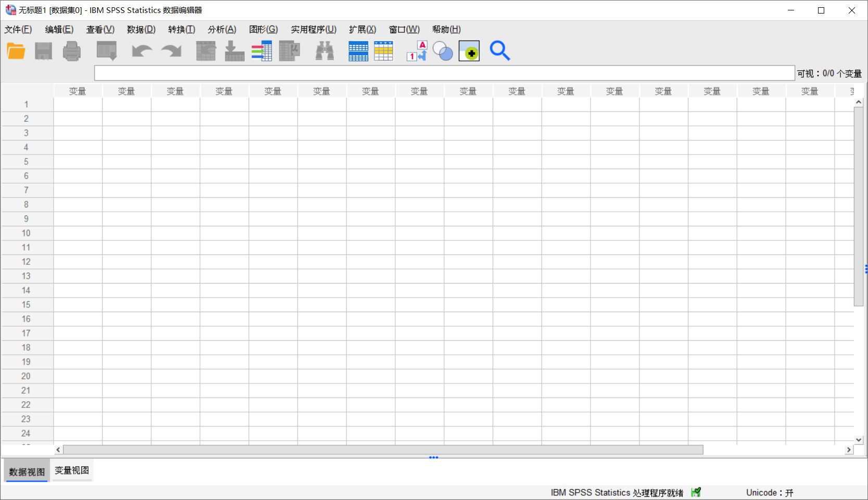Click the Show all variables icon
This screenshot has height=500, width=868.
[x=469, y=51]
